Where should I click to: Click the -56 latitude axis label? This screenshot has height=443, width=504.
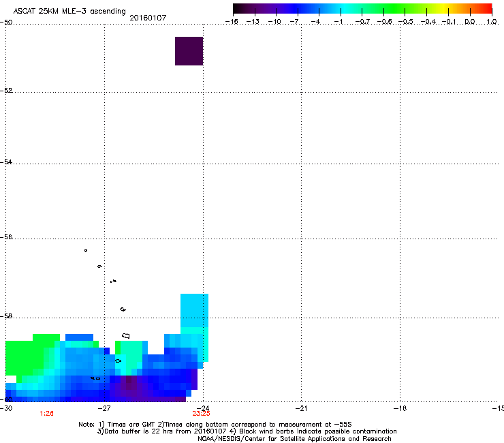pos(6,236)
